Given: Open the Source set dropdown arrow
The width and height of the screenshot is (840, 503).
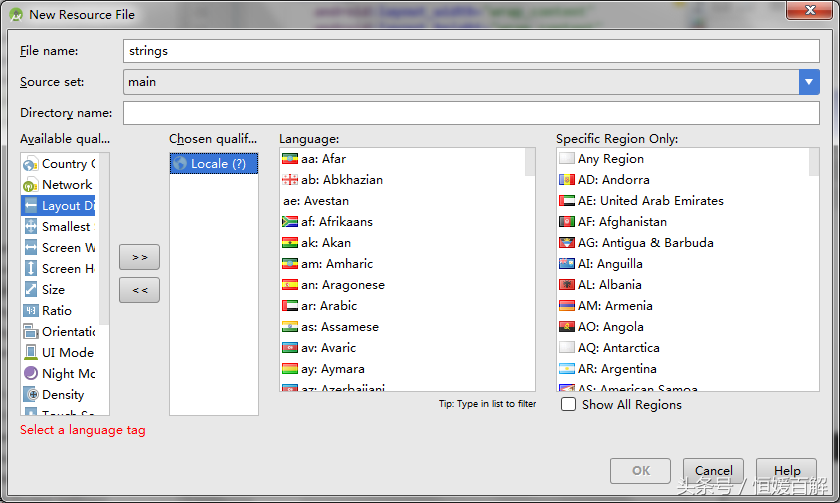Looking at the screenshot, I should 809,82.
